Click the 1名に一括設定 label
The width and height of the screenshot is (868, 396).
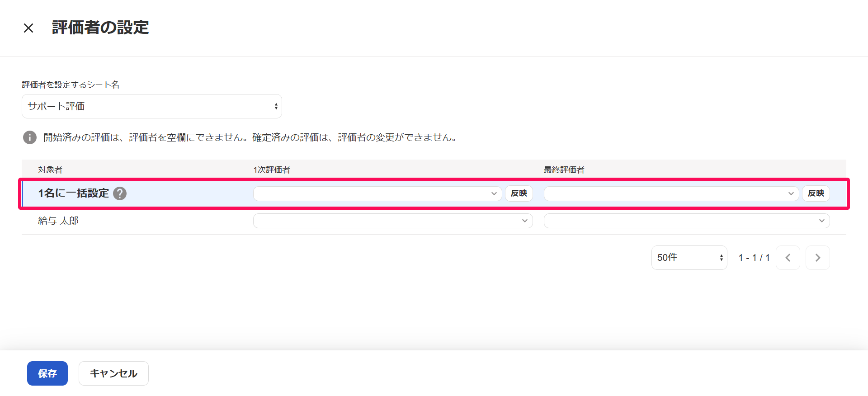74,193
